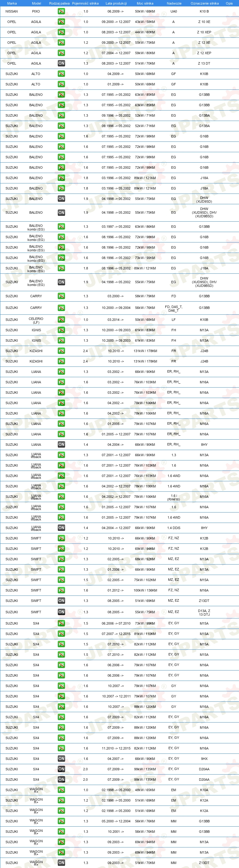Select the Z 10 XEP engine code cell
Viewport: 239px width, 868px height.
[204, 32]
